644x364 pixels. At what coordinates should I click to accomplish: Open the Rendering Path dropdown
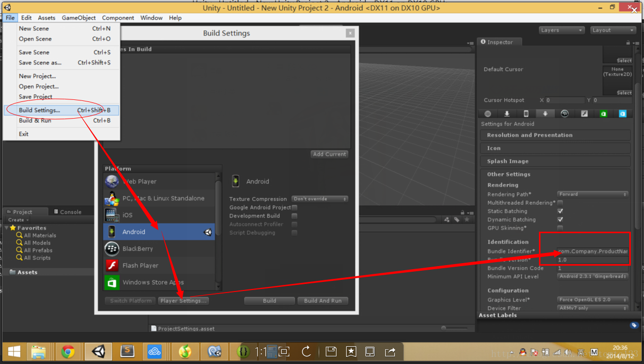point(593,194)
